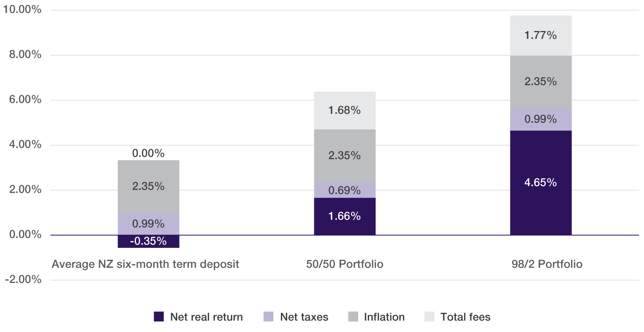644x332 pixels.
Task: Select the Total fees legend label
Action: (465, 317)
